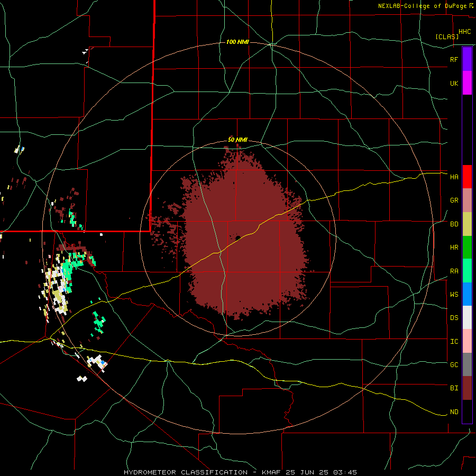Click the HR dark green legend swatch
476x476 pixels.
tap(467, 248)
